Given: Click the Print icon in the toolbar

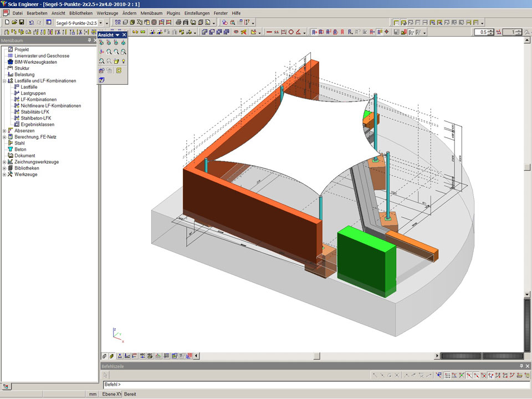Looking at the screenshot, I should click(178, 23).
